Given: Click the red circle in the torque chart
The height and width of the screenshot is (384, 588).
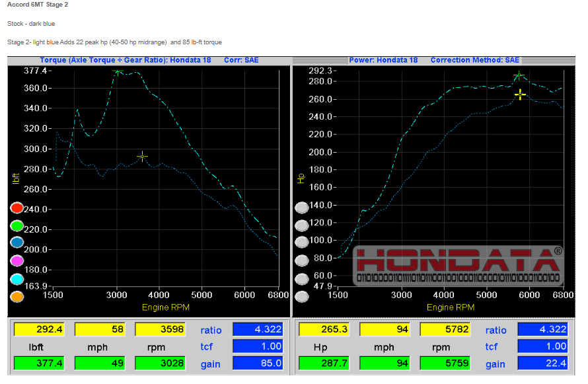Looking at the screenshot, I should (x=18, y=208).
